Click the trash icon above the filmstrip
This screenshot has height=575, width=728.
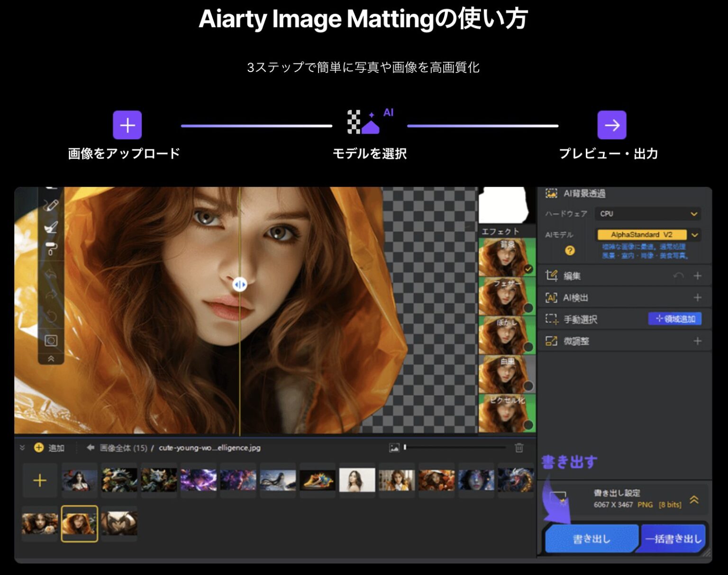pyautogui.click(x=519, y=448)
